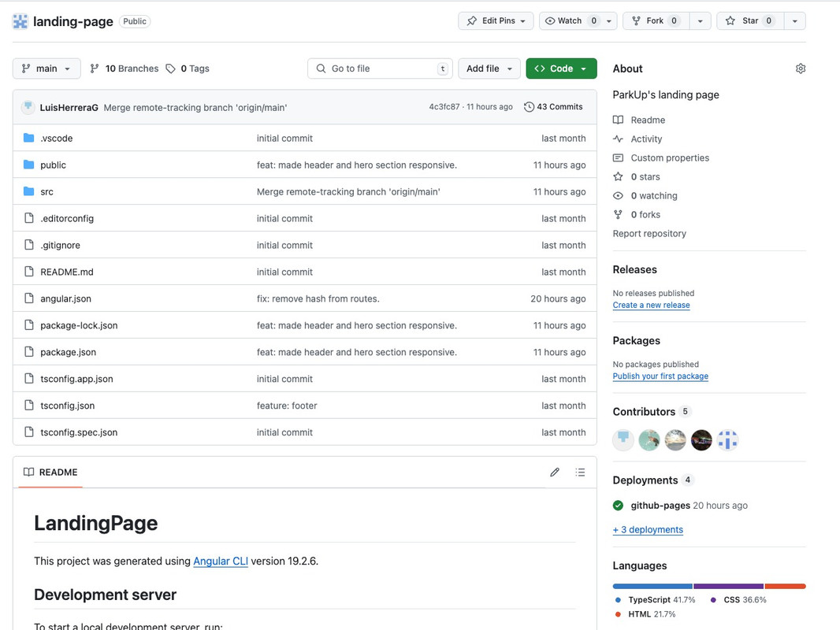Viewport: 840px width, 630px height.
Task: Click the pulse icon next to Activity
Action: point(619,139)
